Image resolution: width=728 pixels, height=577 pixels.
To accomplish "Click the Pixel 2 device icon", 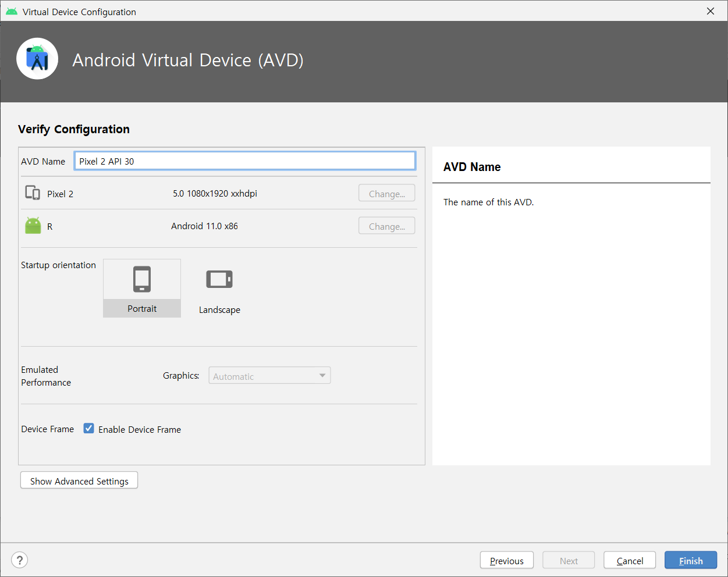I will point(33,193).
